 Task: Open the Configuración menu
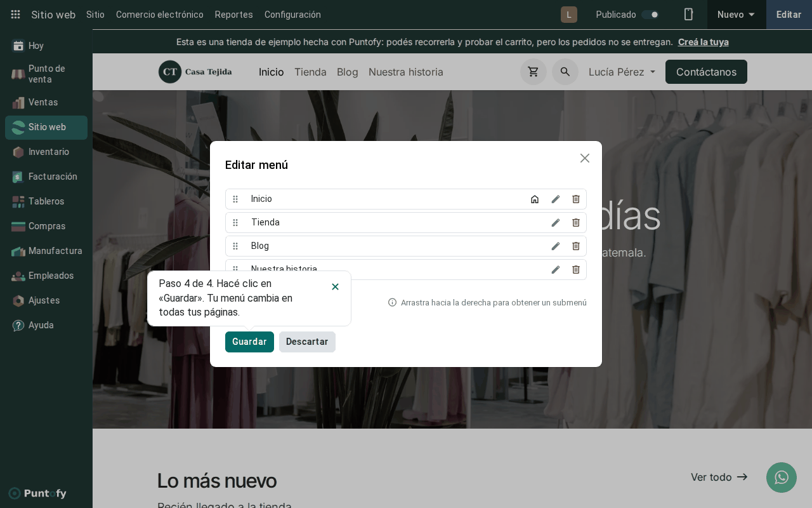292,15
